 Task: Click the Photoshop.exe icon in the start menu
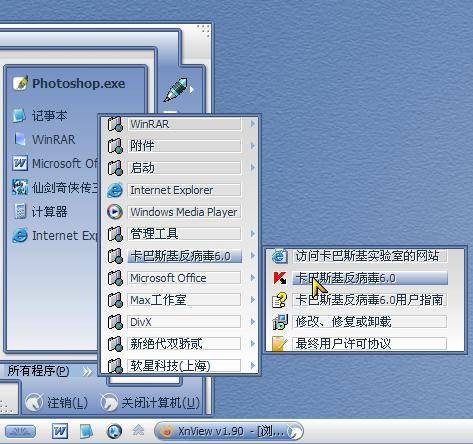click(20, 83)
